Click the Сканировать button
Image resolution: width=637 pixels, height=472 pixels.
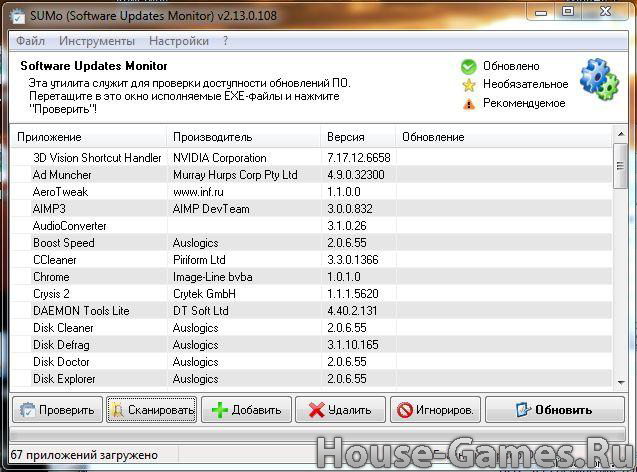coord(152,410)
